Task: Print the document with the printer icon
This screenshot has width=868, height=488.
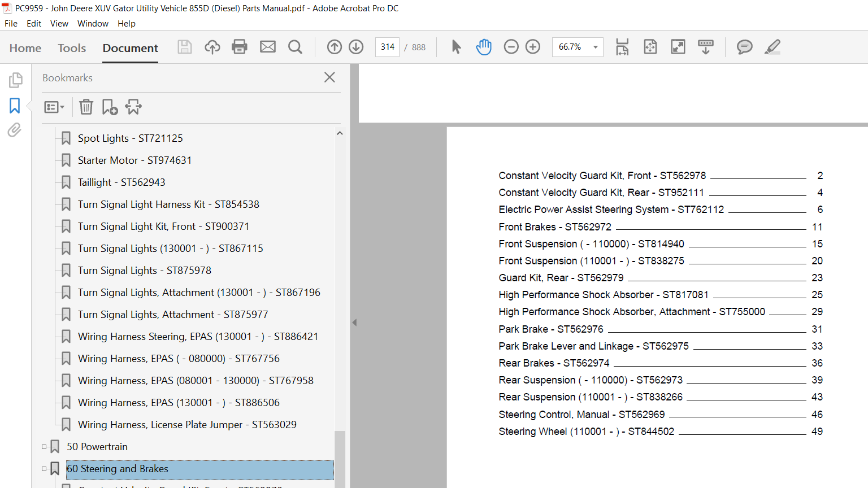Action: pos(240,47)
